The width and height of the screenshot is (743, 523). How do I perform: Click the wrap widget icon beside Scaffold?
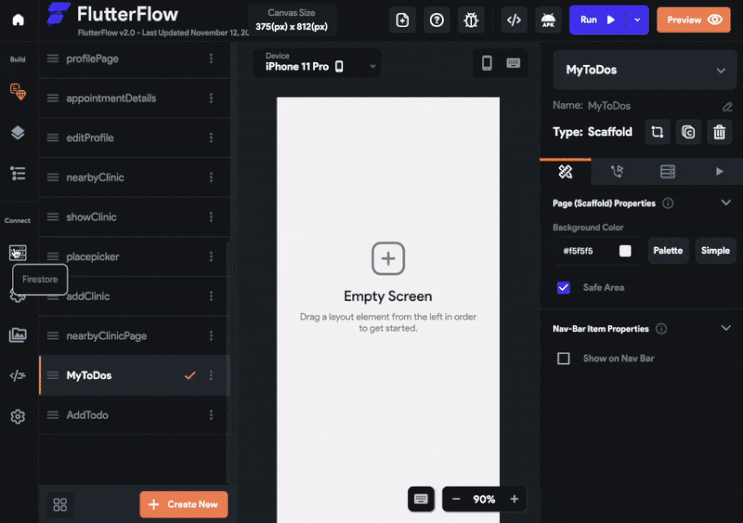tap(657, 132)
